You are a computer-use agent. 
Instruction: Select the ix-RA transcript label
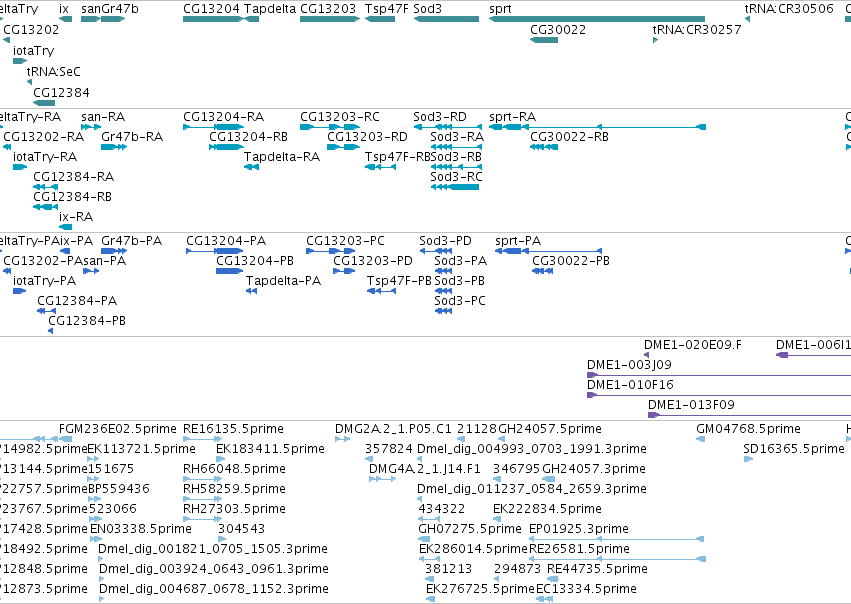pos(76,217)
